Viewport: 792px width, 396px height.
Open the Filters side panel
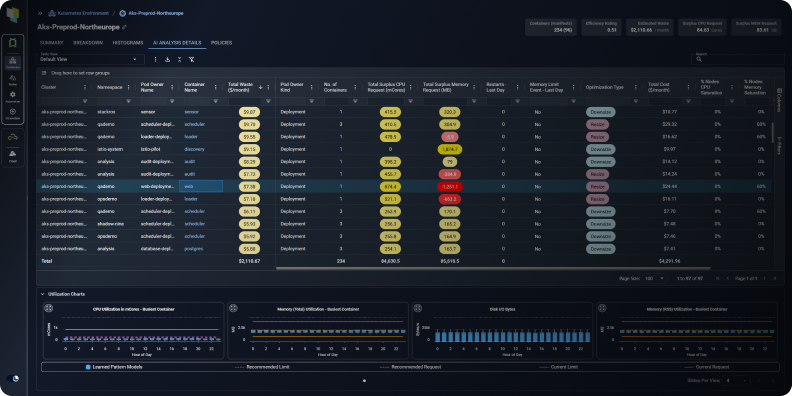click(779, 146)
